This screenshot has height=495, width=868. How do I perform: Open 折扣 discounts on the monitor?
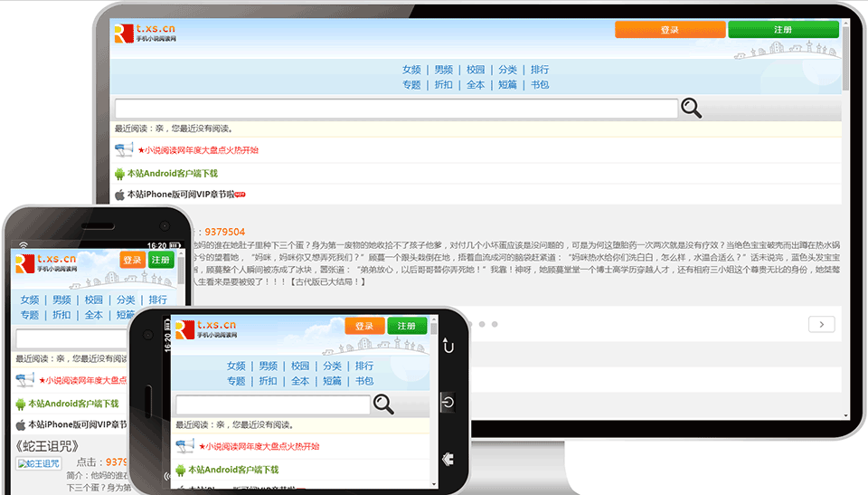[x=443, y=85]
